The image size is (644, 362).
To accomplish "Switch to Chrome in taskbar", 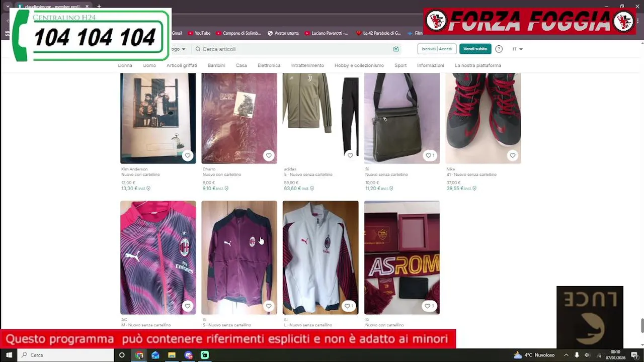I will [x=139, y=355].
